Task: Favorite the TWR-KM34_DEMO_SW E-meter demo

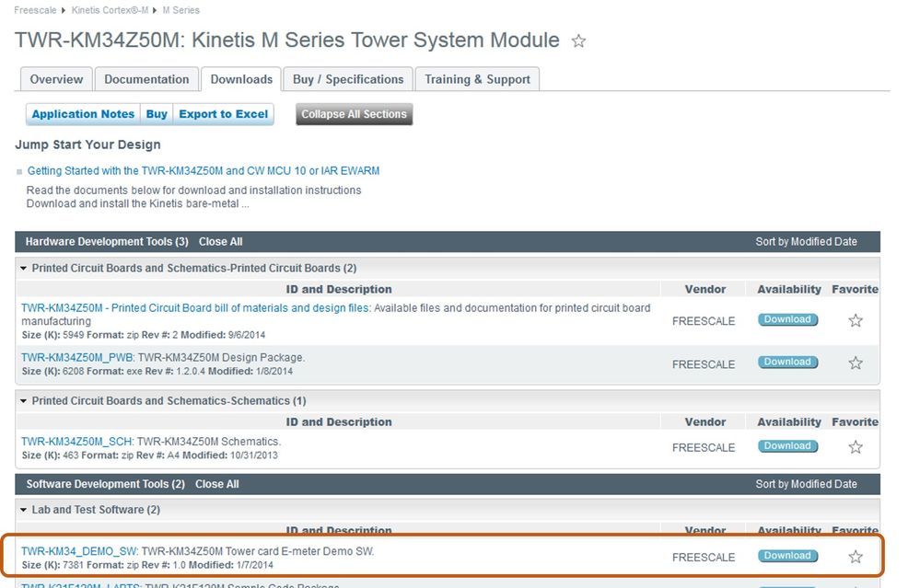Action: (856, 557)
